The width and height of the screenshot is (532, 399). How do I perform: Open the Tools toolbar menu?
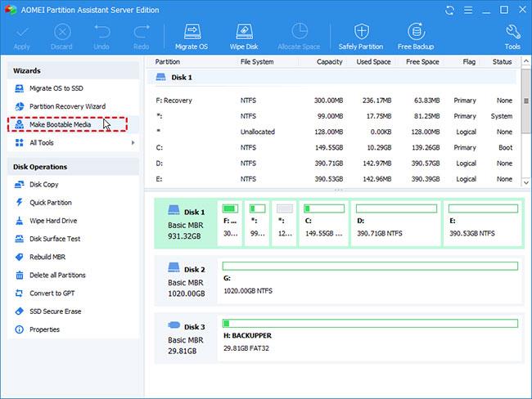pyautogui.click(x=512, y=37)
